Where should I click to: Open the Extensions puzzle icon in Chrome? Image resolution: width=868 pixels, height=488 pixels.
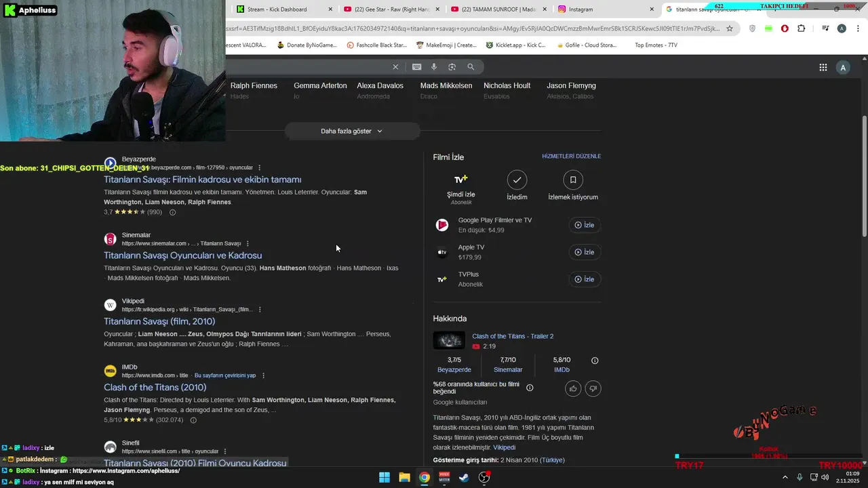[x=802, y=28]
